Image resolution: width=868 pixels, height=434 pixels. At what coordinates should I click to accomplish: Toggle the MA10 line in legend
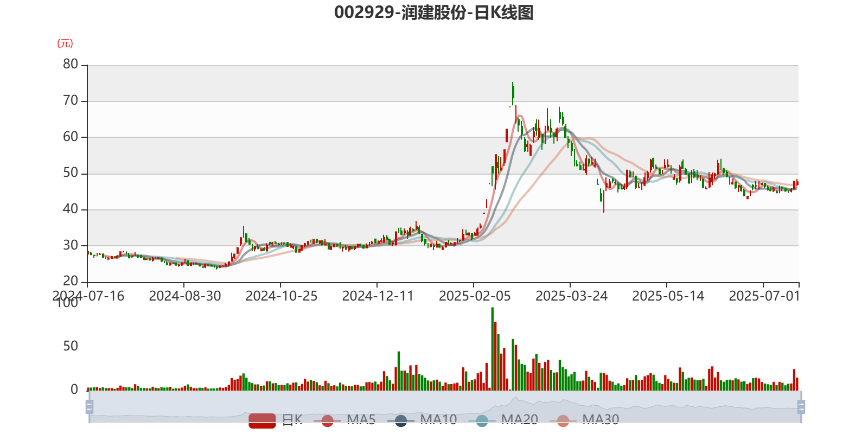(422, 420)
